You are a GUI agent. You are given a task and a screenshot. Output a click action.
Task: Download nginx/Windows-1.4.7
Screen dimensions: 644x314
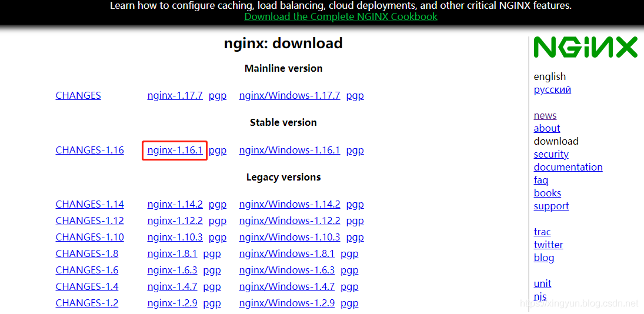[286, 286]
